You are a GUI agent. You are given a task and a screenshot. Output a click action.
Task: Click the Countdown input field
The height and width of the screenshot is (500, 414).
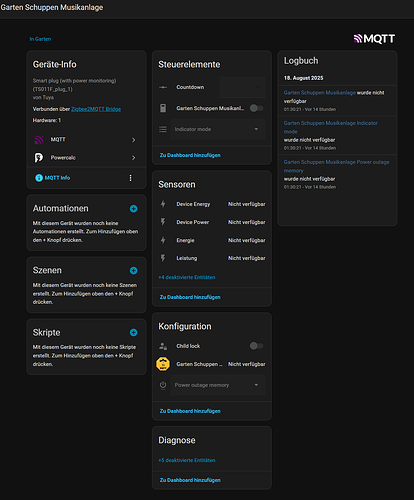(242, 87)
